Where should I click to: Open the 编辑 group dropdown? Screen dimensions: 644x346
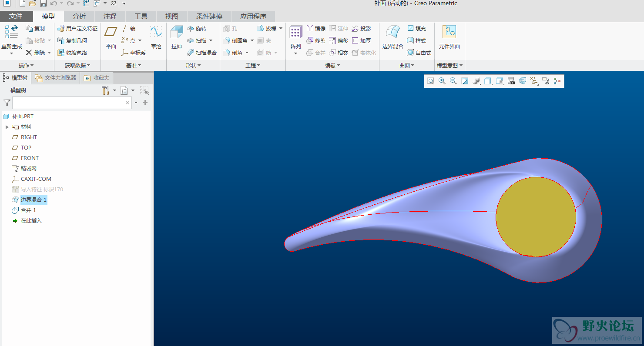click(x=332, y=65)
